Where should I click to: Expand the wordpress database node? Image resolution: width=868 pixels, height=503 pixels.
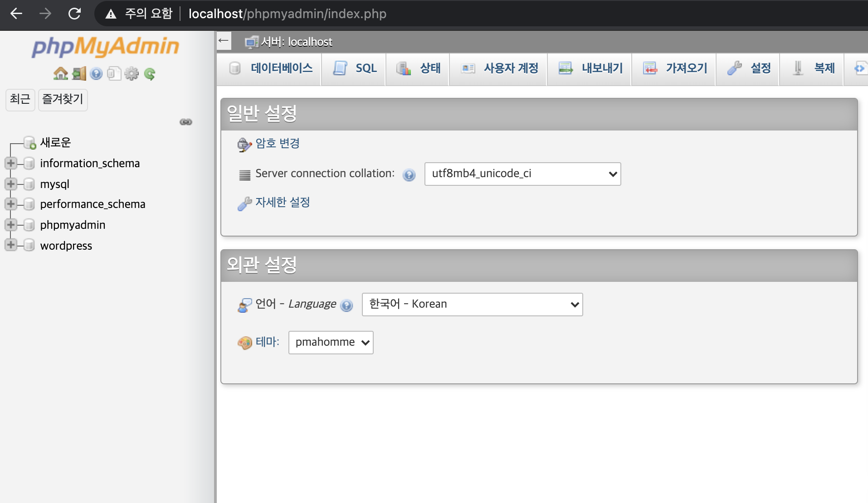11,245
